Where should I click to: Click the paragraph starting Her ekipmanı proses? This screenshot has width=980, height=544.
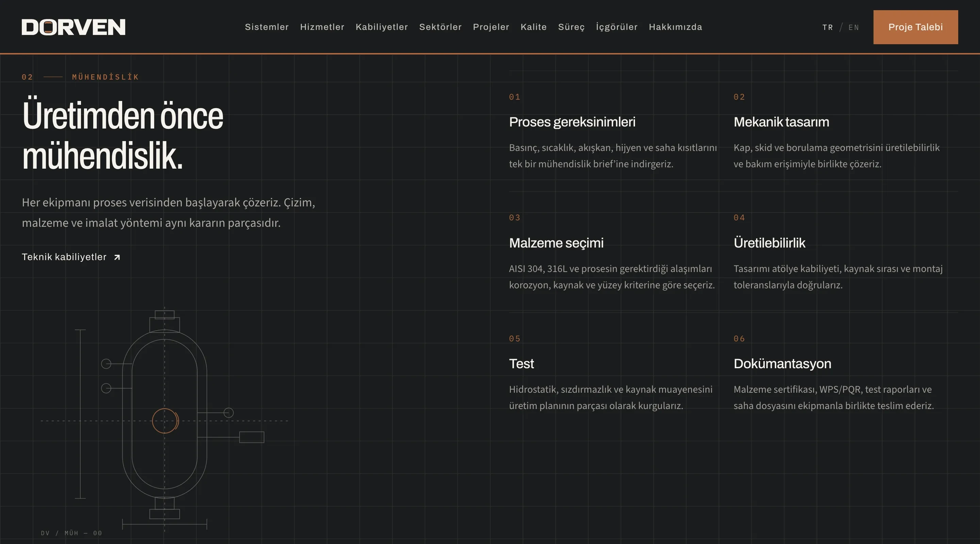tap(168, 213)
